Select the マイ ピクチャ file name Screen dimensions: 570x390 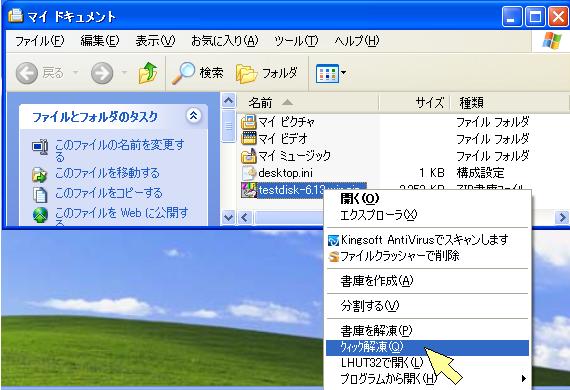[286, 122]
